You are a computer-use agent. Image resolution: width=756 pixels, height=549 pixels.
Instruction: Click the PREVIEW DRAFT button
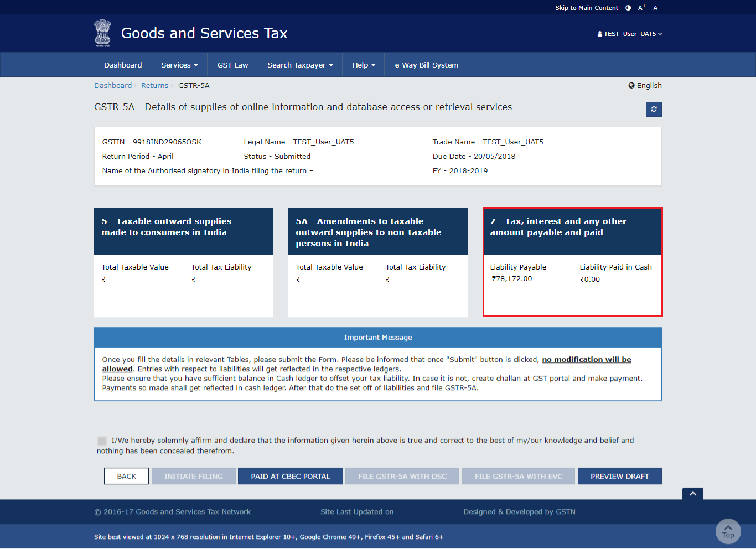pos(619,476)
